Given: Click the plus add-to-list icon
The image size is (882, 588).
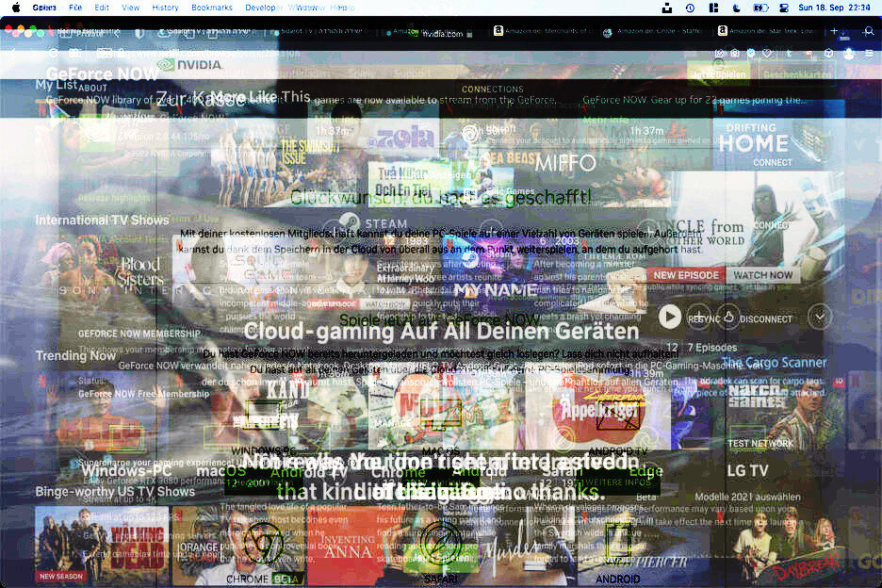Looking at the screenshot, I should [698, 317].
